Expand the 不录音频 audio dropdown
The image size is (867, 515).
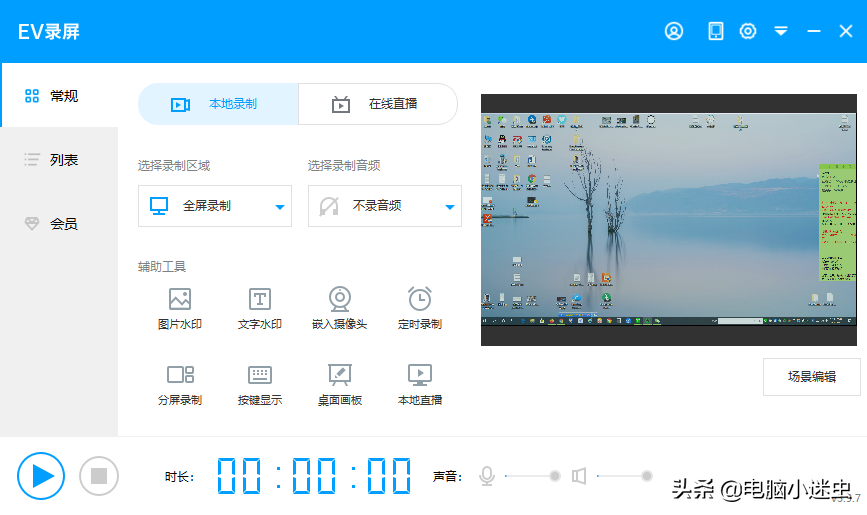(385, 206)
